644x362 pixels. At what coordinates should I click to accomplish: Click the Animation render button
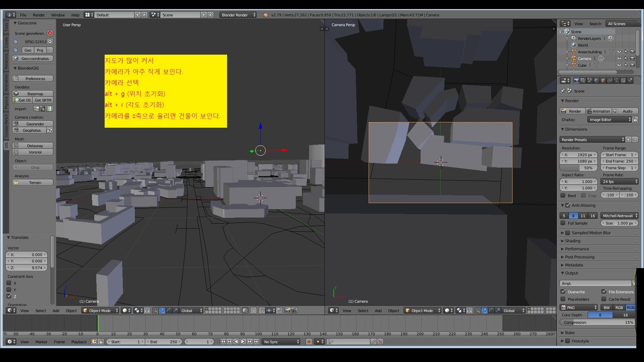click(x=598, y=111)
